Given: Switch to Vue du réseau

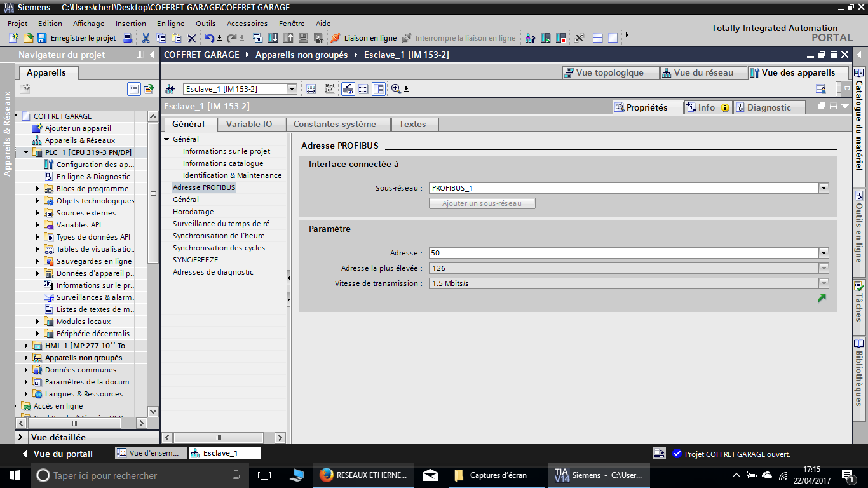Looking at the screenshot, I should pos(698,72).
